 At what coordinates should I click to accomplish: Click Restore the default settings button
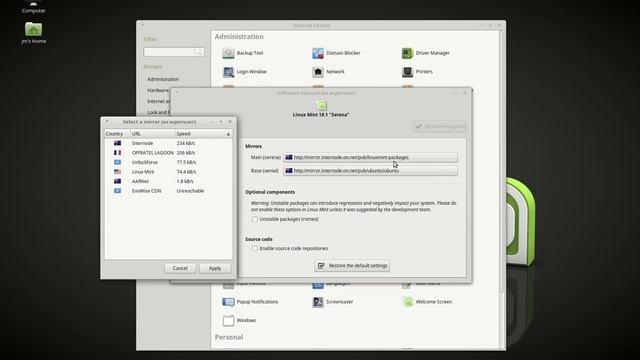(352, 266)
